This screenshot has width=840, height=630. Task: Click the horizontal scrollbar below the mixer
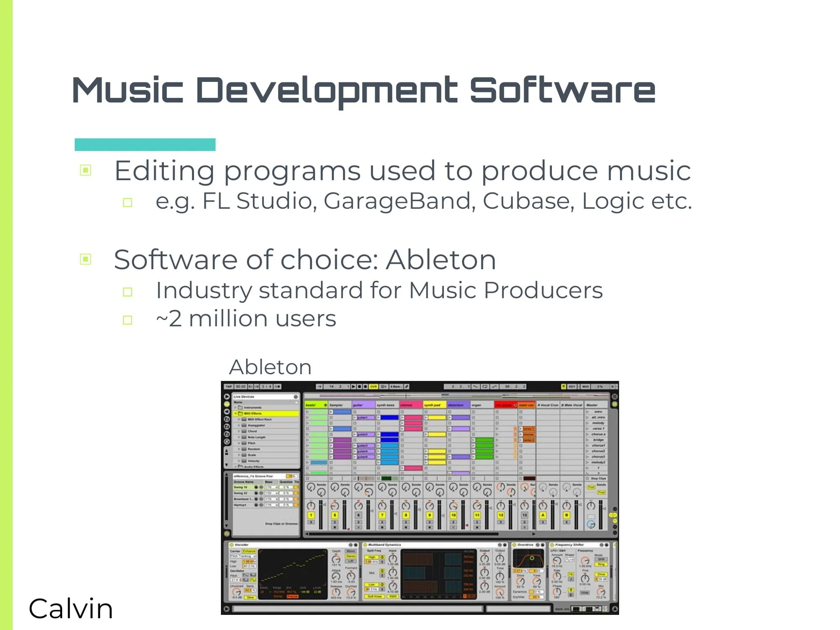click(x=404, y=534)
